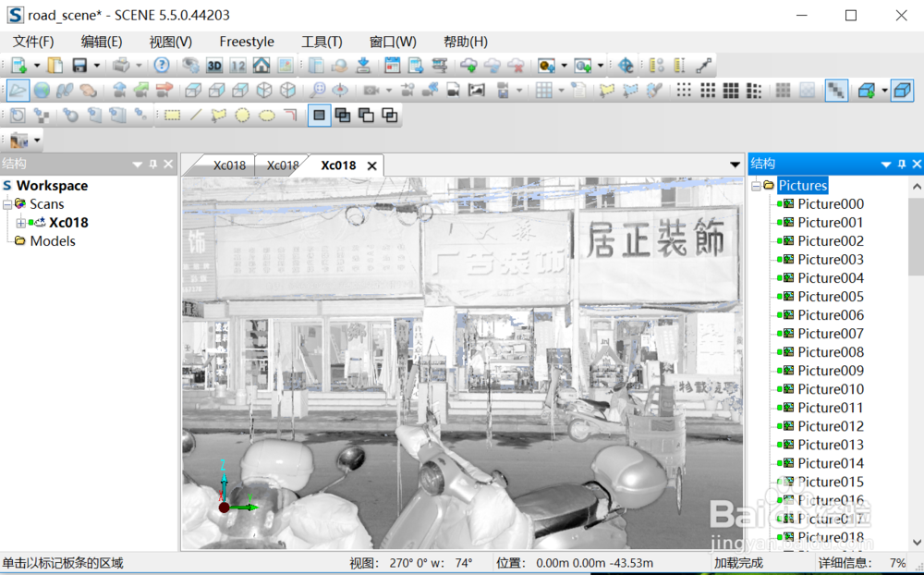The width and height of the screenshot is (924, 575).
Task: Click the cloud with red X icon
Action: tap(517, 66)
